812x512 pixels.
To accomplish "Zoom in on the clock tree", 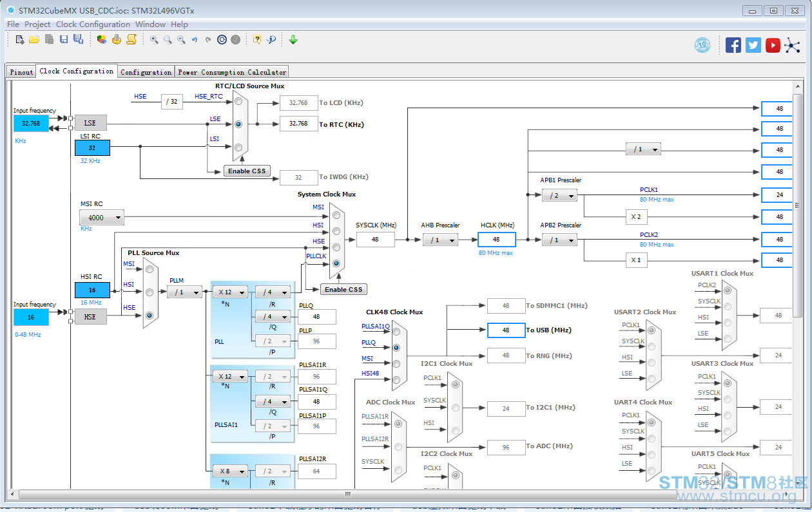I will point(154,39).
